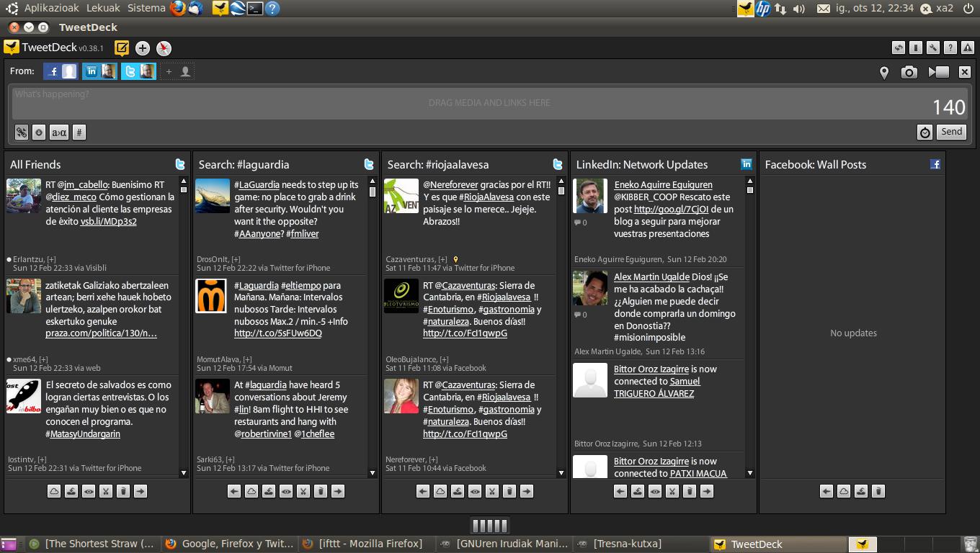Expand [+] next to MomutAlava username
Viewport: 980px width, 553px height.
tap(247, 359)
